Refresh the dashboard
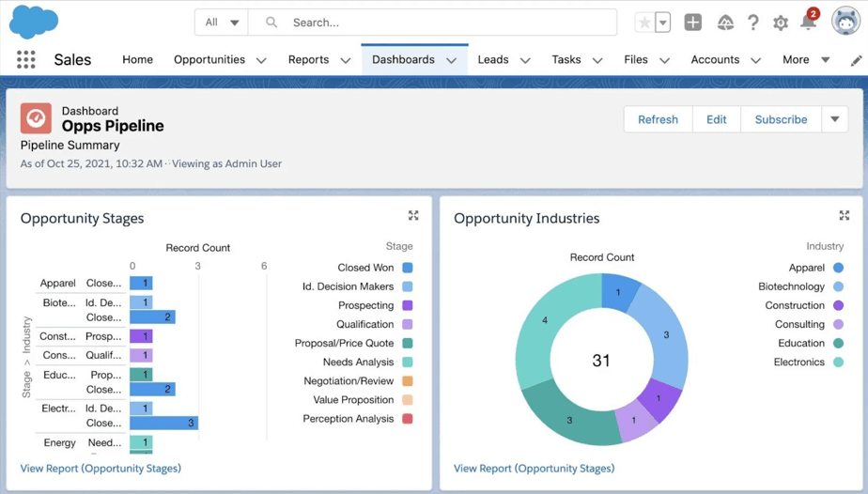The image size is (868, 494). click(x=658, y=119)
